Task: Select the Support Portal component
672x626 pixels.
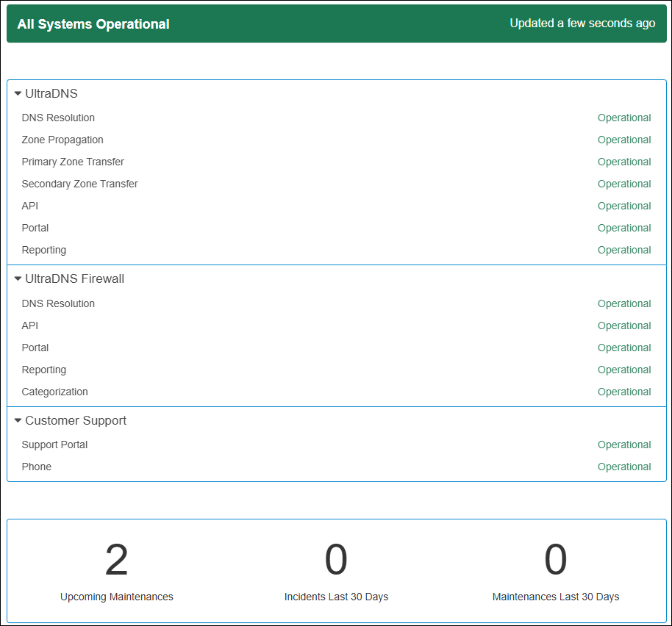Action: click(54, 445)
